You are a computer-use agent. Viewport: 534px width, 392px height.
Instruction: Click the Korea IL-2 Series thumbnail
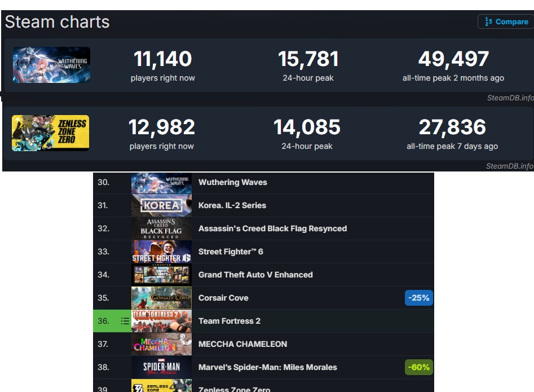(161, 205)
